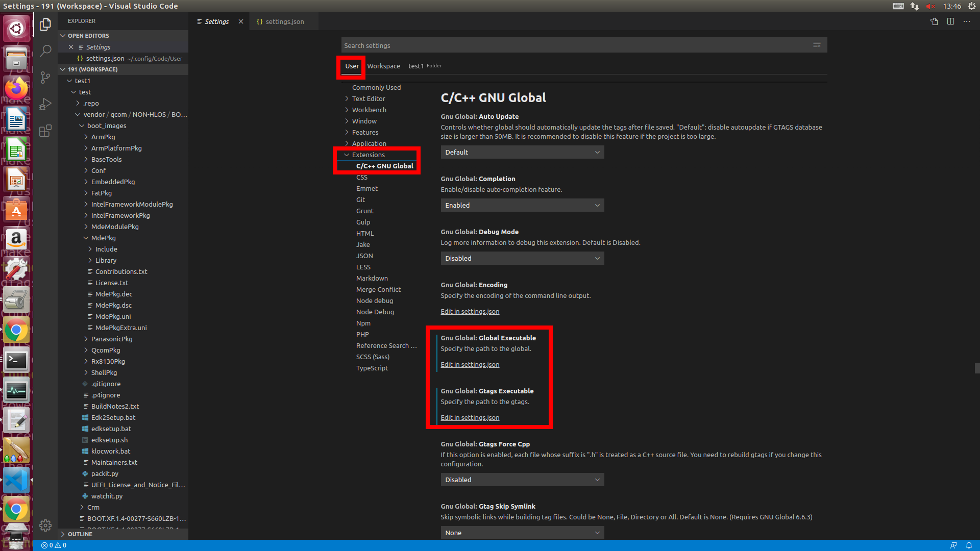The width and height of the screenshot is (980, 551).
Task: Open the Extensions view in activity bar
Action: pyautogui.click(x=45, y=130)
